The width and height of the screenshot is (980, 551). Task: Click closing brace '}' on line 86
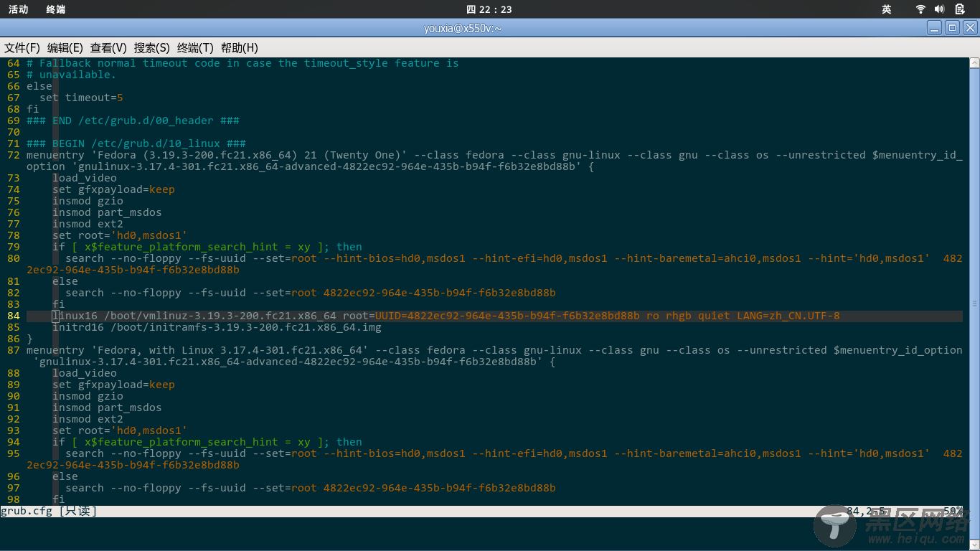point(29,339)
